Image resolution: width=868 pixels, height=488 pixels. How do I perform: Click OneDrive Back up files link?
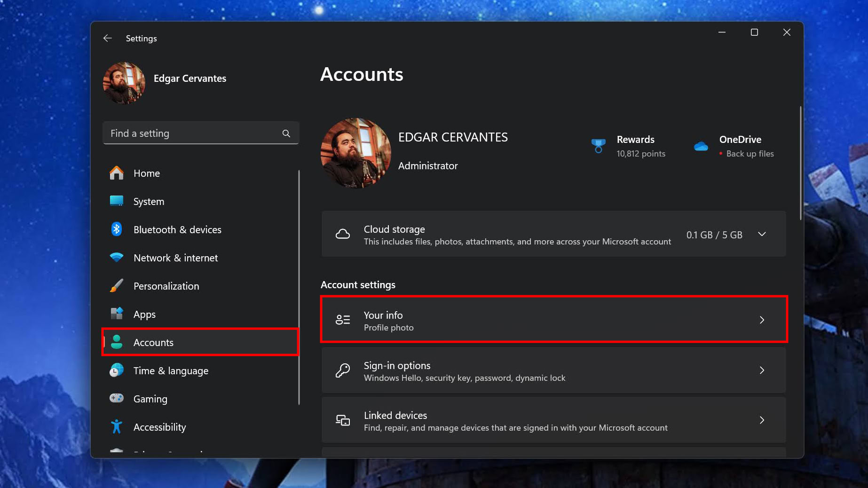(x=750, y=154)
